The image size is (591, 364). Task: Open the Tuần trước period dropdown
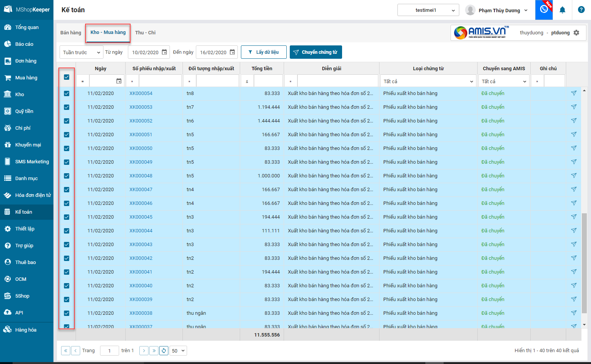coord(81,52)
